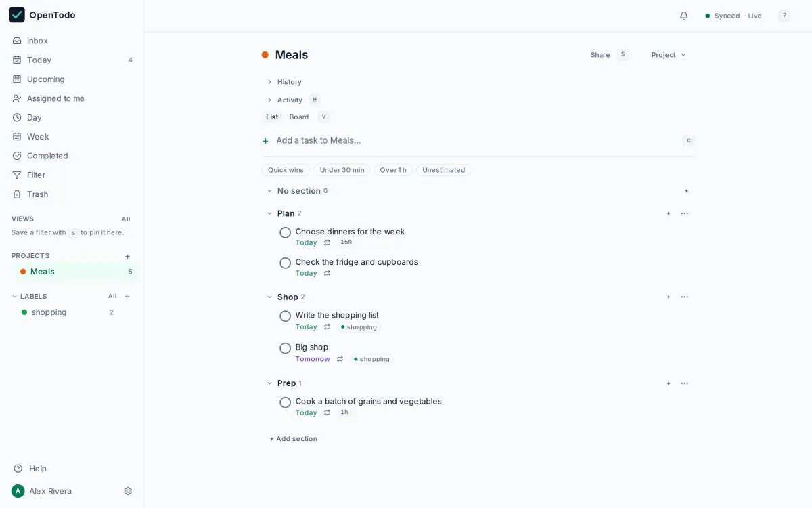The image size is (812, 508).
Task: Expand the History disclosure
Action: [x=284, y=82]
